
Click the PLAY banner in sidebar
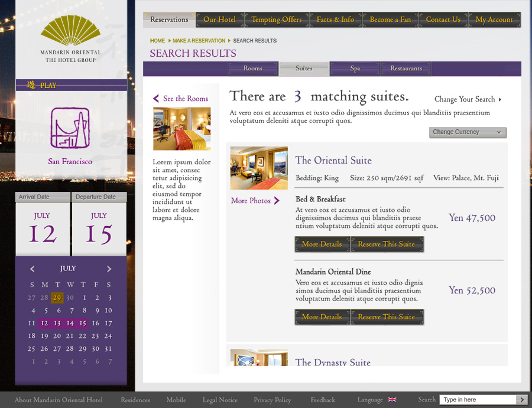(x=72, y=85)
